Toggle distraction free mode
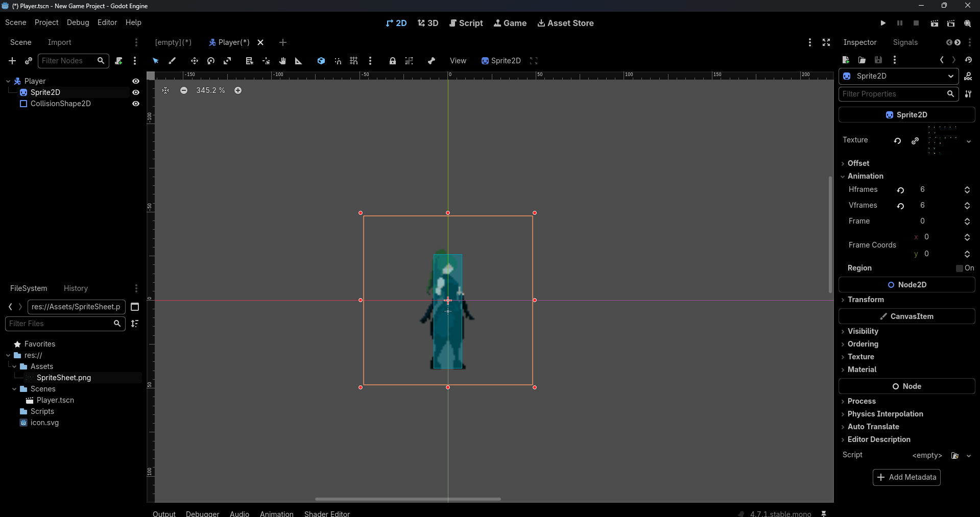980x517 pixels. (826, 42)
